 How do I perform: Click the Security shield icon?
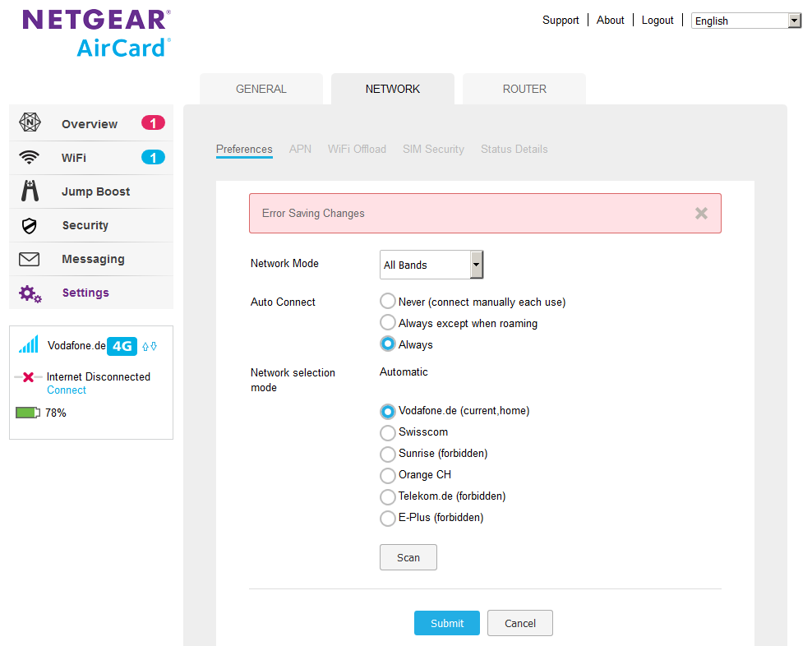pyautogui.click(x=30, y=225)
